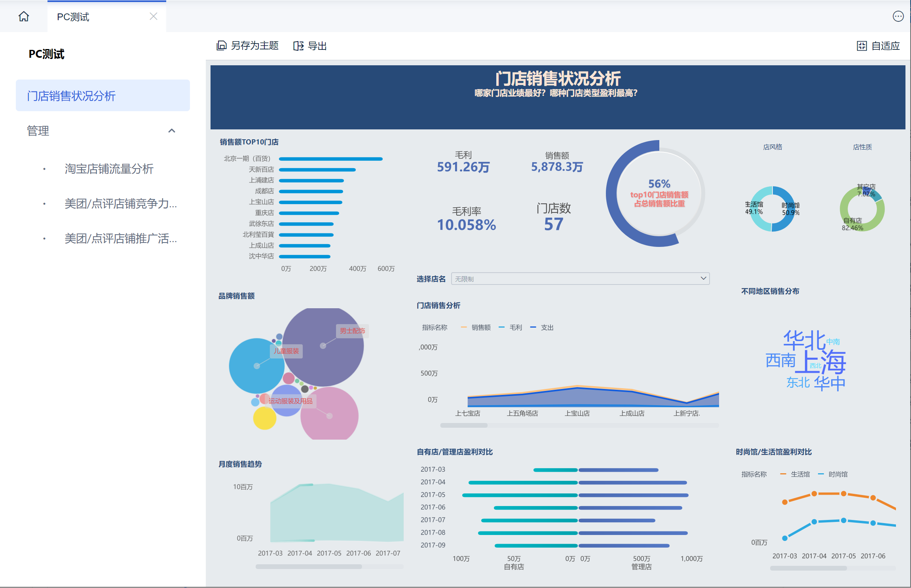The image size is (911, 588).
Task: Collapse the 管理 section chevron
Action: 172,131
